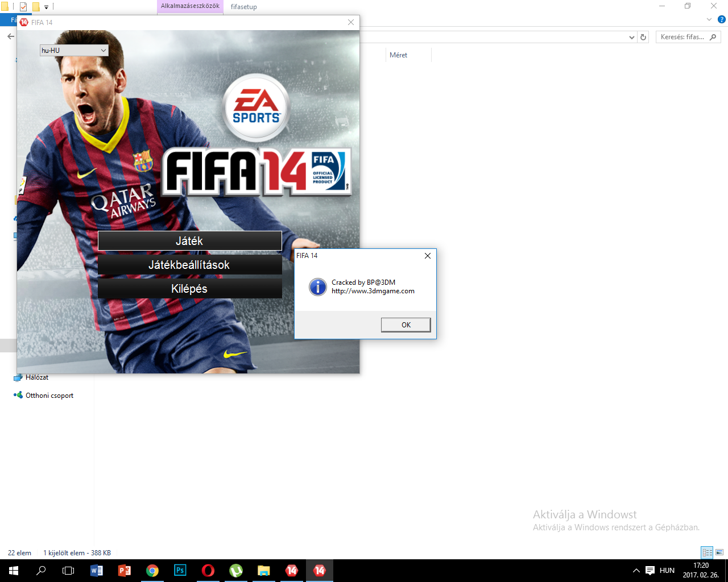The width and height of the screenshot is (728, 582).
Task: Go back in Explorer with the arrow
Action: tap(11, 36)
